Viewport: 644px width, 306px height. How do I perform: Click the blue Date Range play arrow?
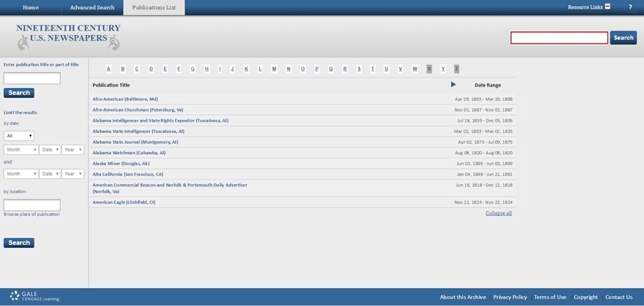(454, 84)
